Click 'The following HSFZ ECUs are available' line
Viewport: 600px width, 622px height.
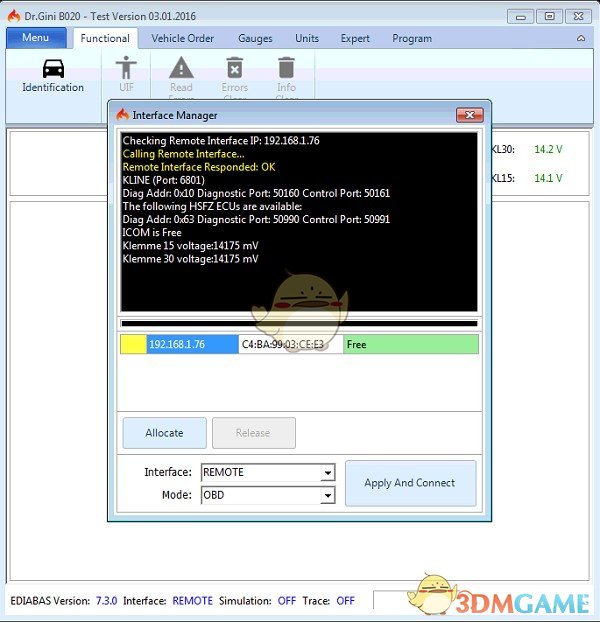(x=212, y=206)
